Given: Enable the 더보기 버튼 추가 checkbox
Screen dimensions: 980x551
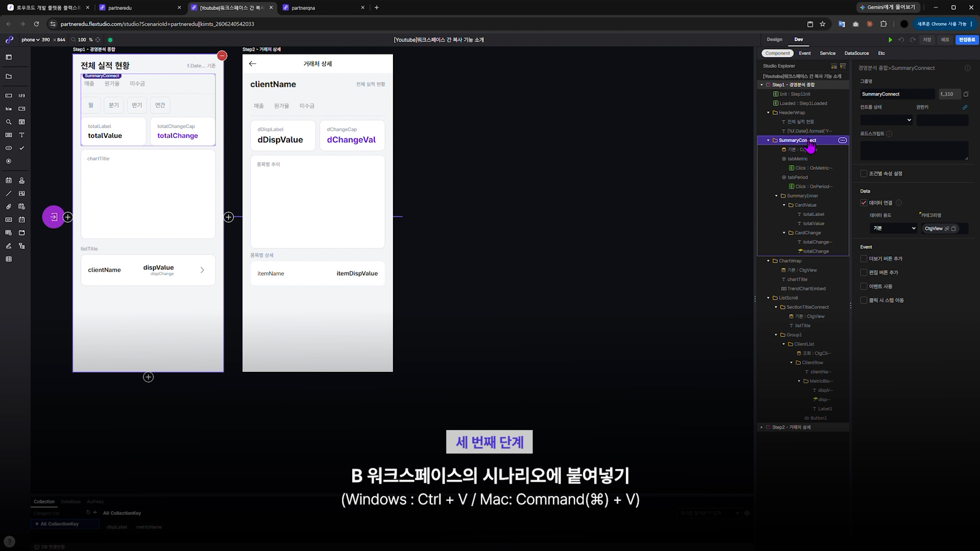Looking at the screenshot, I should 864,259.
